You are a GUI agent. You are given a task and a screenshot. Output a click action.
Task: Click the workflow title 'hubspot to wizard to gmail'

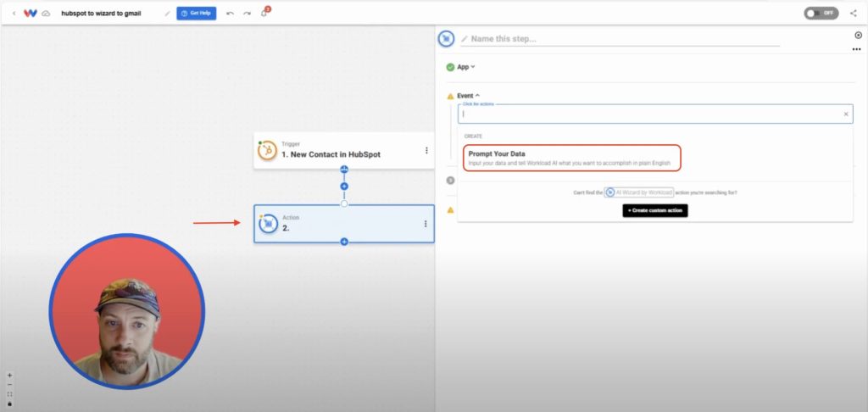(102, 14)
